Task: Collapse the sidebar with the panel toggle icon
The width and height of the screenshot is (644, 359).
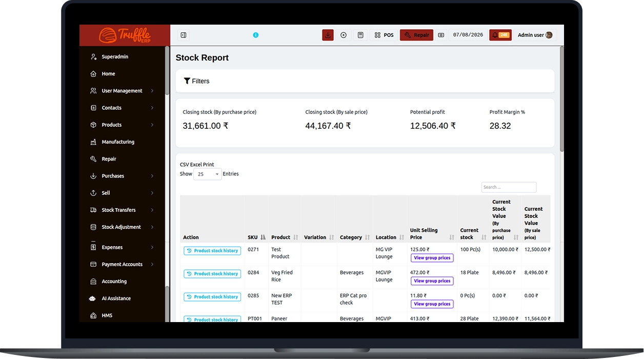Action: tap(184, 35)
